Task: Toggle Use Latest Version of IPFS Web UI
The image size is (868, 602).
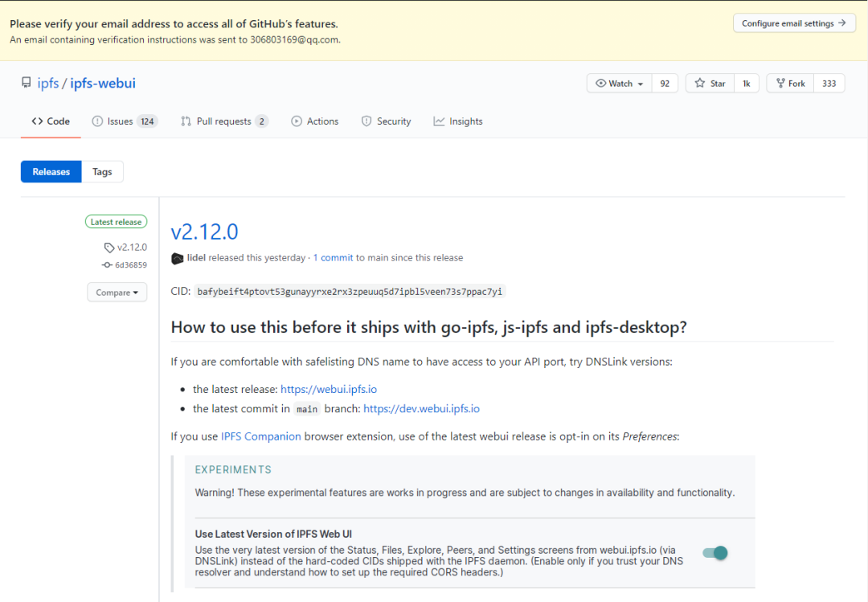Action: point(714,553)
